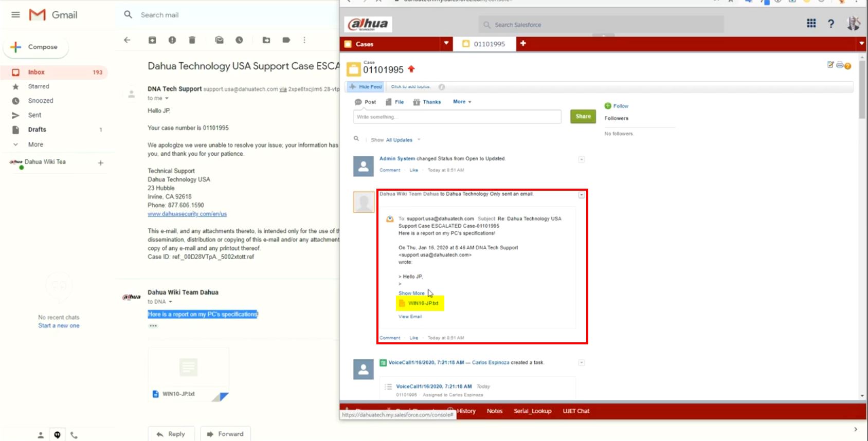Open the actions menu for status change post
The width and height of the screenshot is (868, 441).
click(x=582, y=159)
